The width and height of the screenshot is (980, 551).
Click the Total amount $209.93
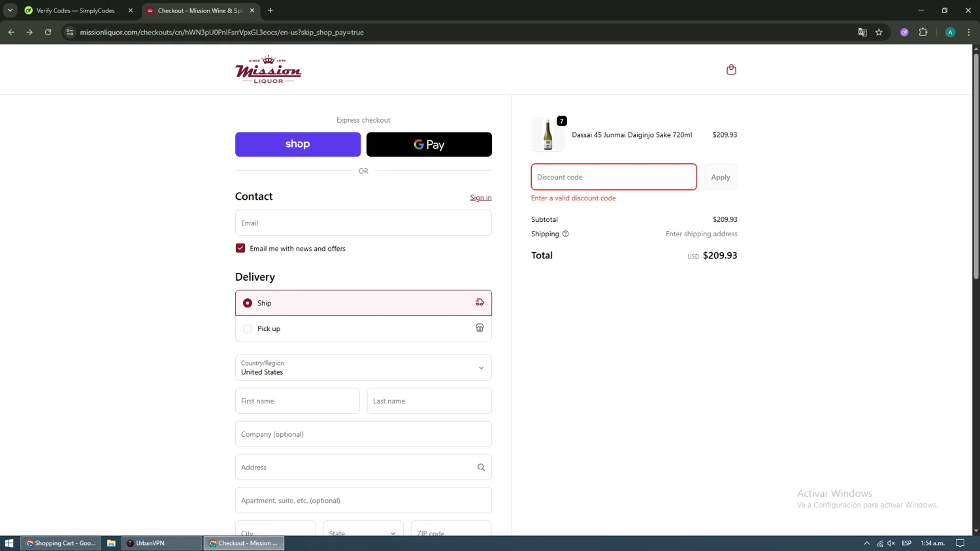(720, 255)
